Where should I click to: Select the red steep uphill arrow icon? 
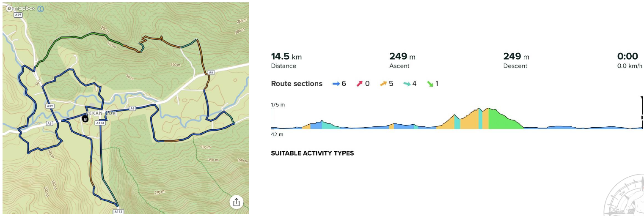click(x=360, y=84)
